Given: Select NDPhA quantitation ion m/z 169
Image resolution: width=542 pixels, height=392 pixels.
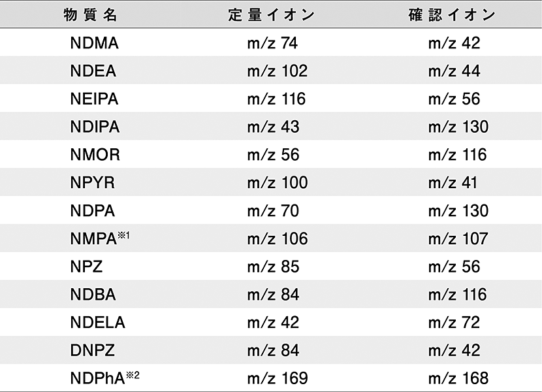Looking at the screenshot, I should [x=278, y=378].
